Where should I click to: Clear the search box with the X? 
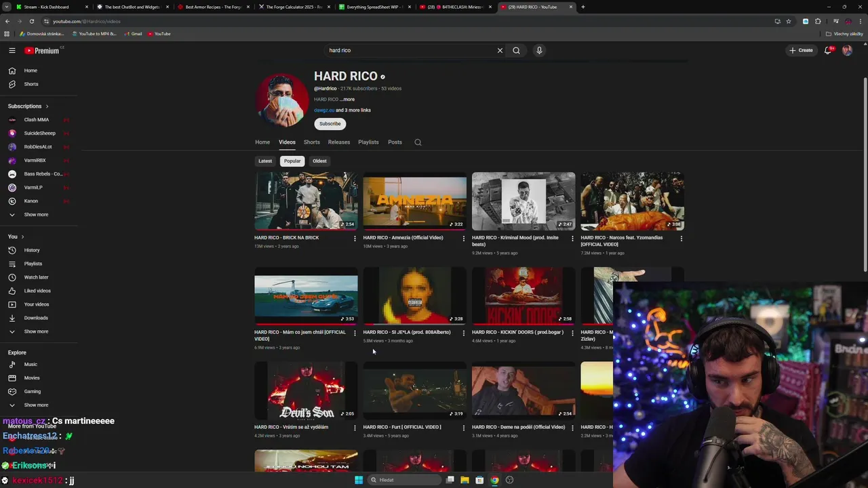tap(500, 50)
